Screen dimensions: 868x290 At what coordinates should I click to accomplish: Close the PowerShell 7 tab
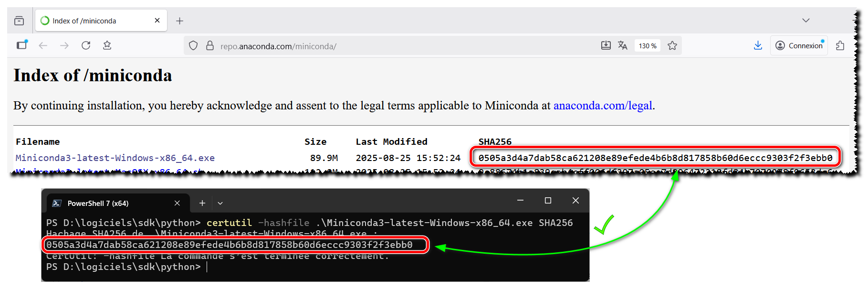[x=177, y=203]
